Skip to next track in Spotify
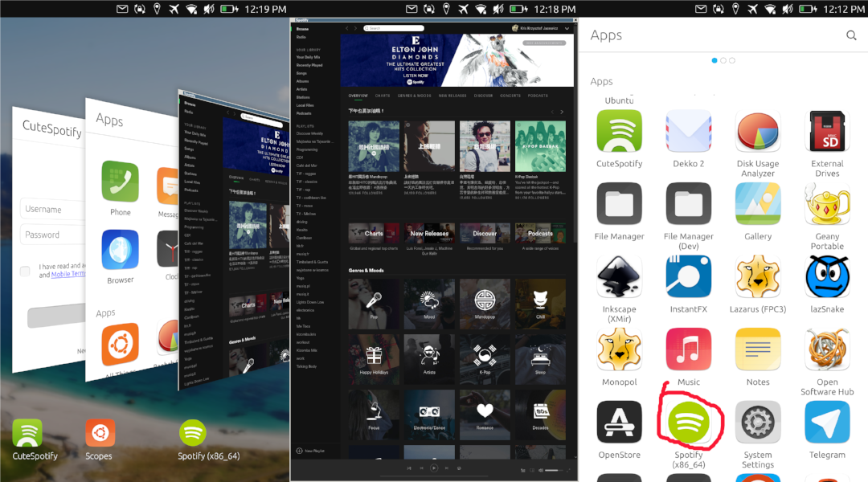The height and width of the screenshot is (482, 868). 447,468
